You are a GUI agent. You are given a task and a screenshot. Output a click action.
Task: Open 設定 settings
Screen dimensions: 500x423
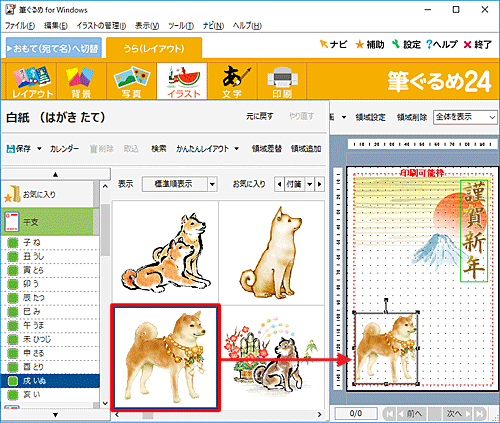click(x=406, y=44)
